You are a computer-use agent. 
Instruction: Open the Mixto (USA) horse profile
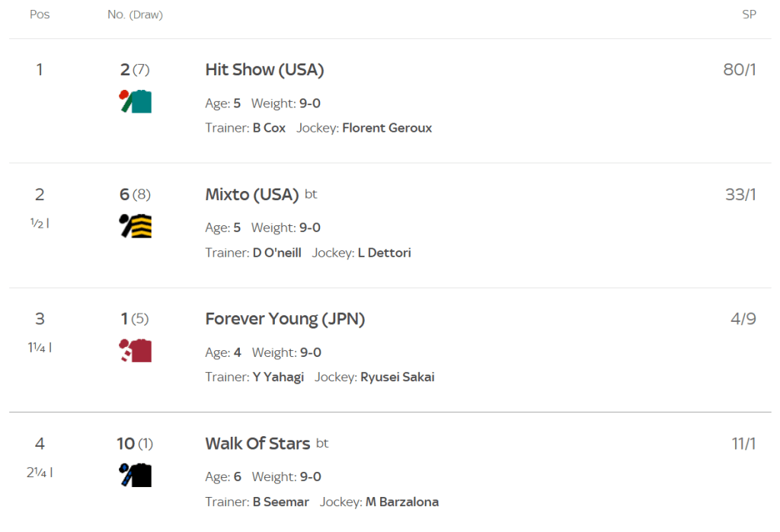pos(251,195)
